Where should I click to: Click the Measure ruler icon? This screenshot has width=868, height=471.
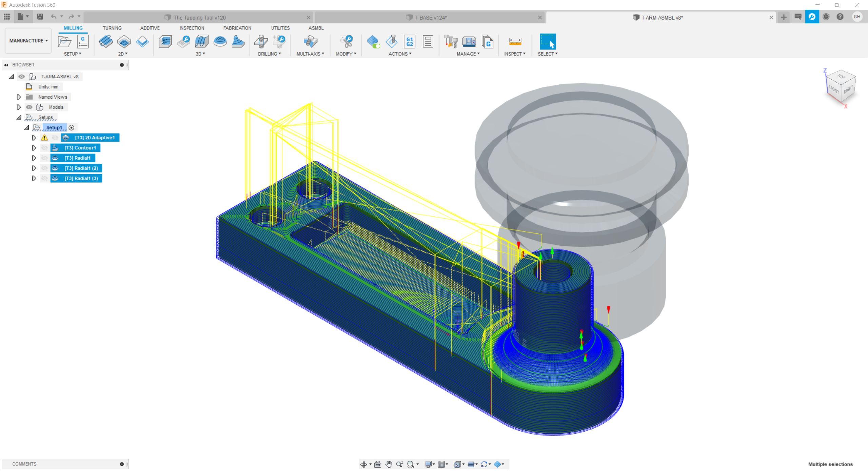[x=515, y=42]
